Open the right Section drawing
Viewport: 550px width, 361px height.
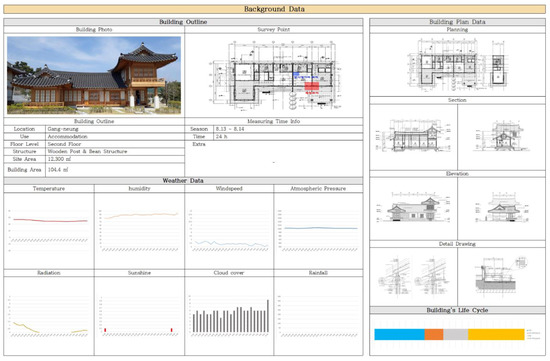tap(502, 136)
